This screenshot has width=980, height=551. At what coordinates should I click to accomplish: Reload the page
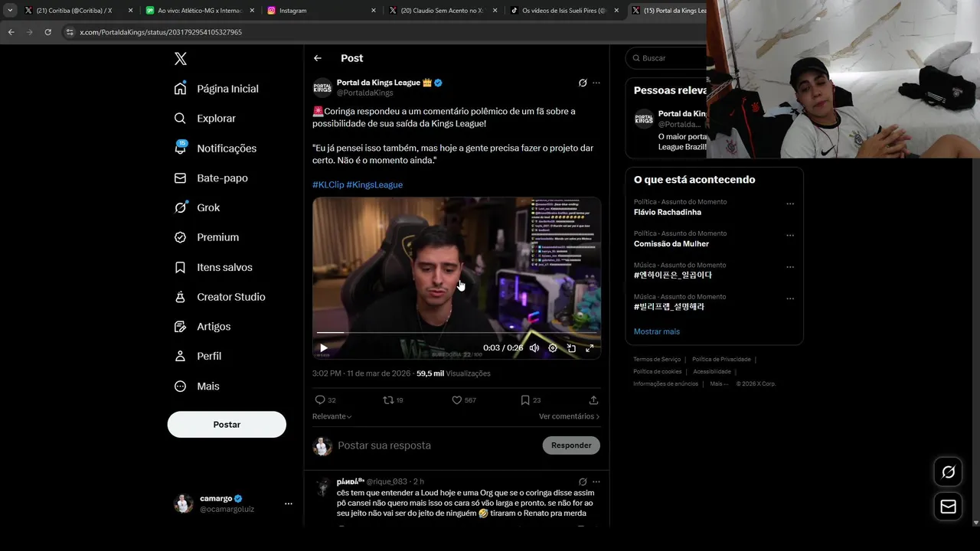47,32
